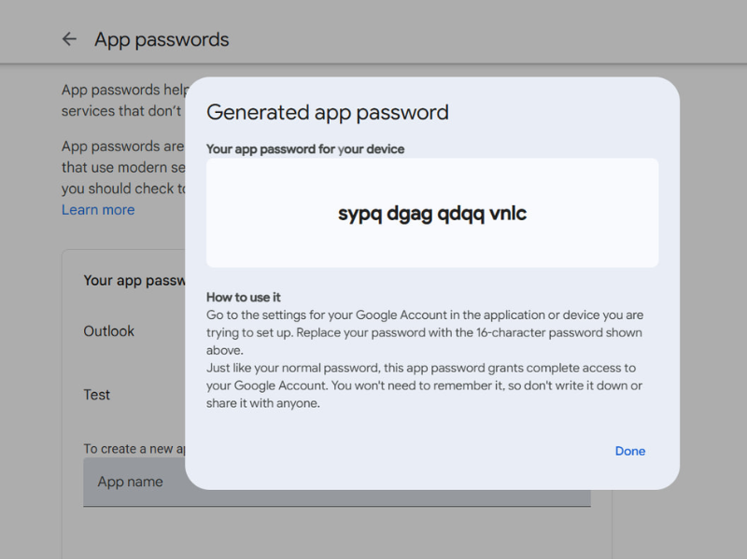Open the Learn more link
Image resolution: width=747 pixels, height=560 pixels.
(98, 210)
